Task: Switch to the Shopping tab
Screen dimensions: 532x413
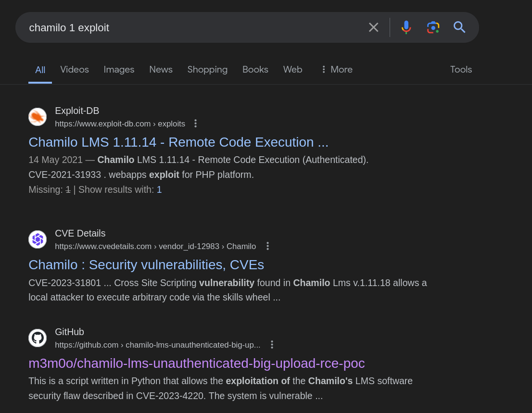Action: pyautogui.click(x=207, y=70)
